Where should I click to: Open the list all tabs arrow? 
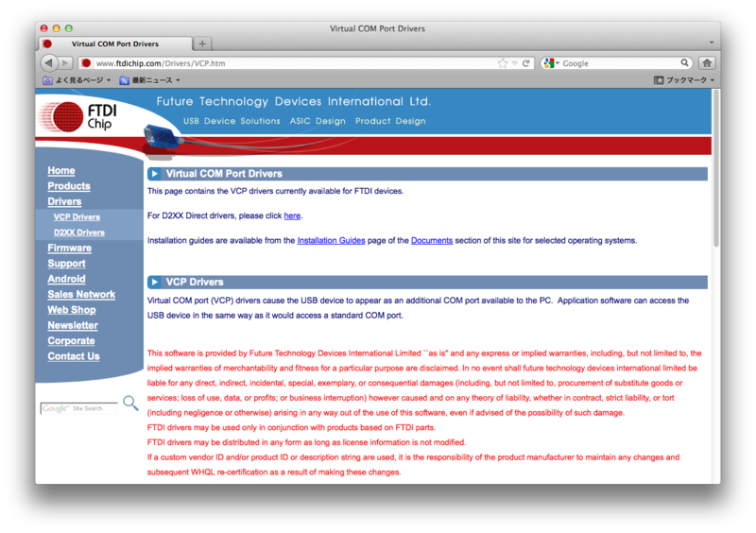pyautogui.click(x=712, y=43)
